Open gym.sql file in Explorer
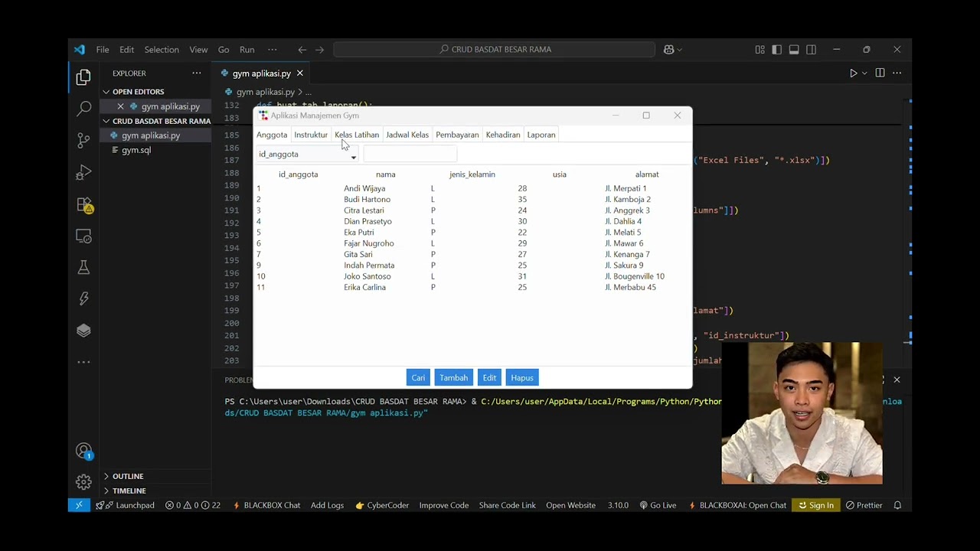 coord(136,150)
